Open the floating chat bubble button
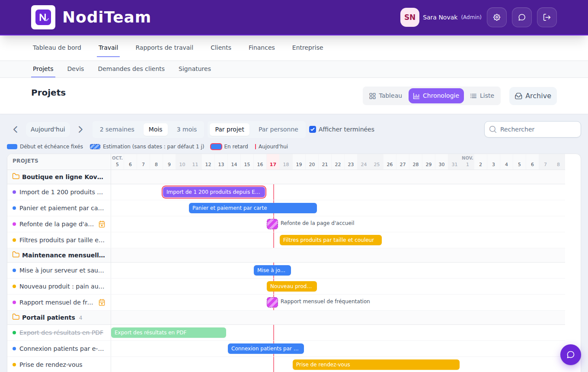Viewport: 588px width, 372px height. click(571, 355)
